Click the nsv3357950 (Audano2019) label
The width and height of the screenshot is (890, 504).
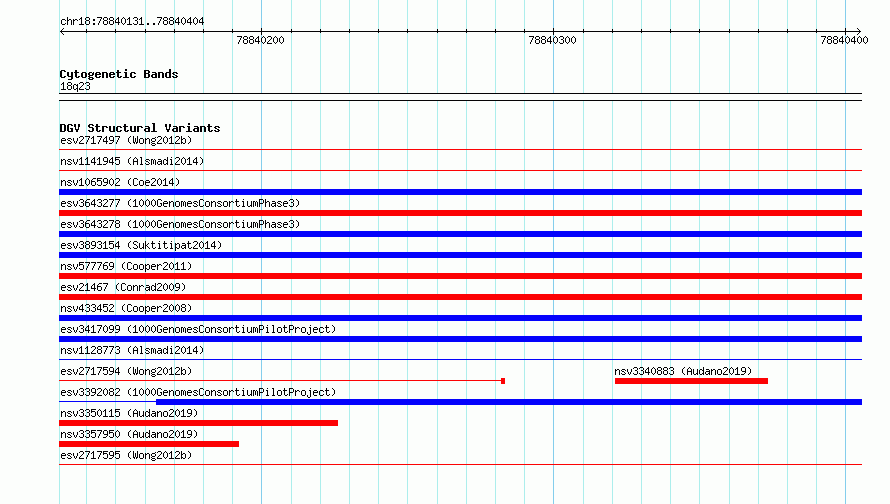(x=129, y=434)
